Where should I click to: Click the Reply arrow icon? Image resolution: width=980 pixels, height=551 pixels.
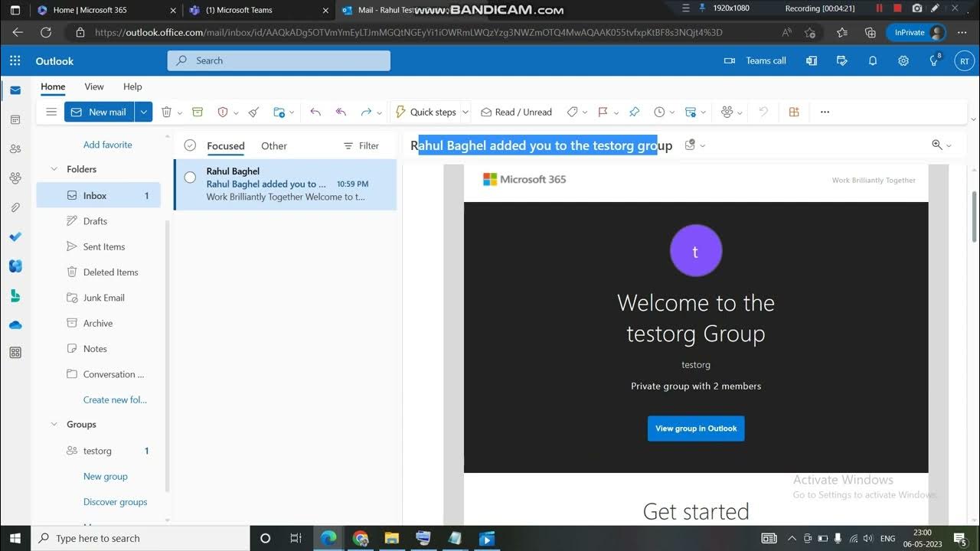tap(315, 112)
